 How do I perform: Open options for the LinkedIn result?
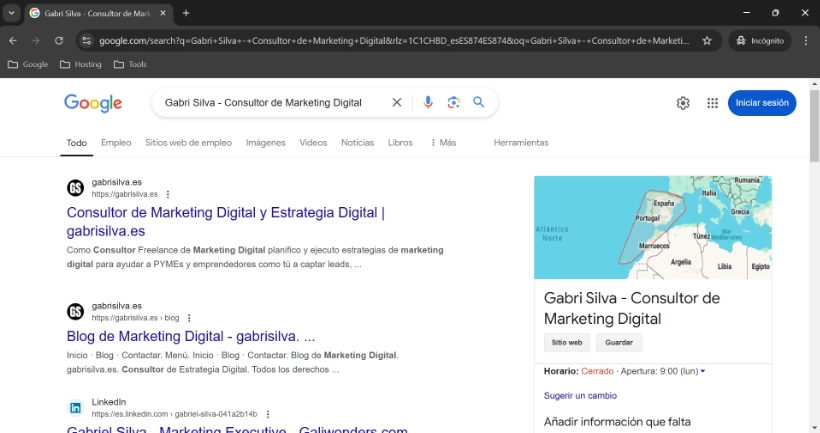pyautogui.click(x=268, y=414)
